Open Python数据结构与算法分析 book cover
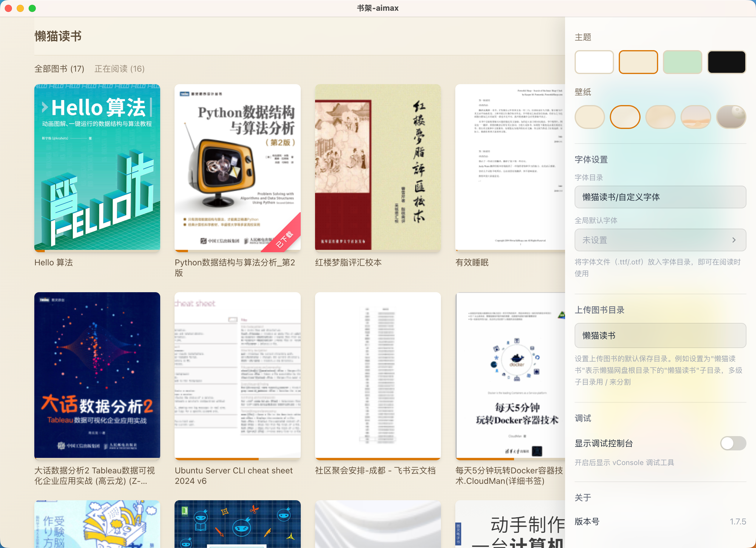Image resolution: width=756 pixels, height=548 pixels. click(x=237, y=167)
